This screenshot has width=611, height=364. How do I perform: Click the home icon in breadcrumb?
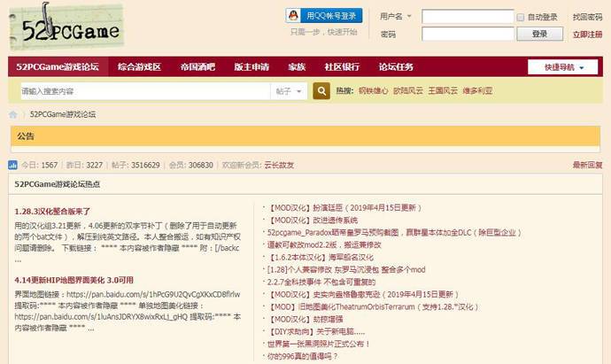(13, 115)
